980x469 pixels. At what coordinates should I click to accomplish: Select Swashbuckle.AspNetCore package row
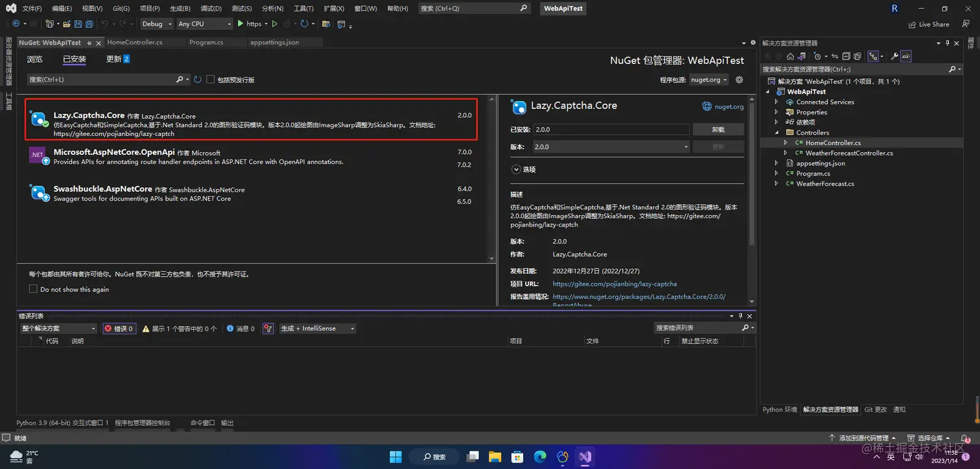(x=253, y=194)
